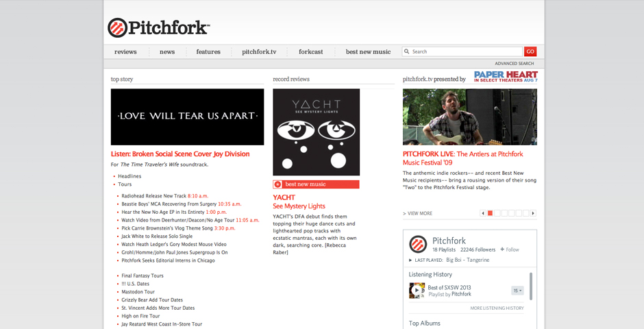Open High on Fire Tour link
Image resolution: width=644 pixels, height=329 pixels.
(x=140, y=316)
